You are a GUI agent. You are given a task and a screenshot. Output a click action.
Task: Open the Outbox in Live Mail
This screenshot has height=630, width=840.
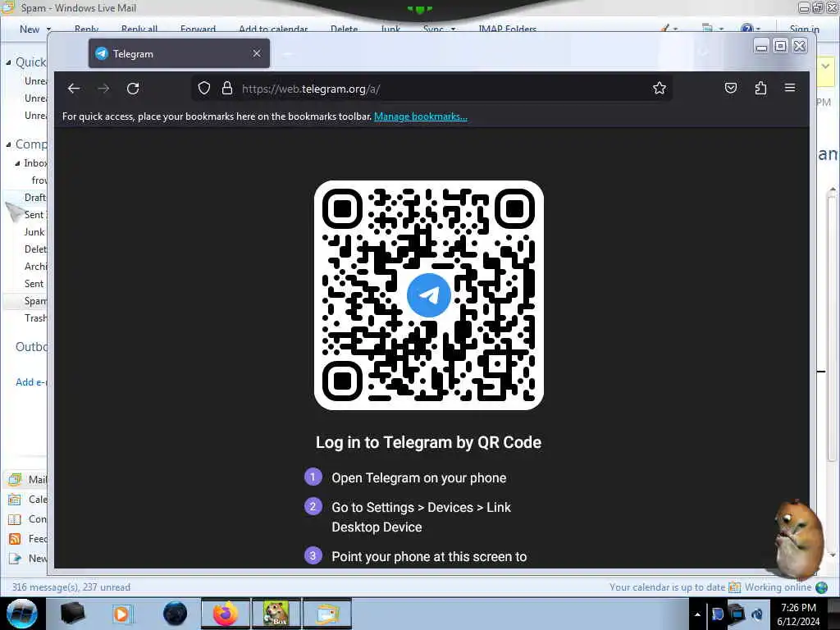pos(31,347)
